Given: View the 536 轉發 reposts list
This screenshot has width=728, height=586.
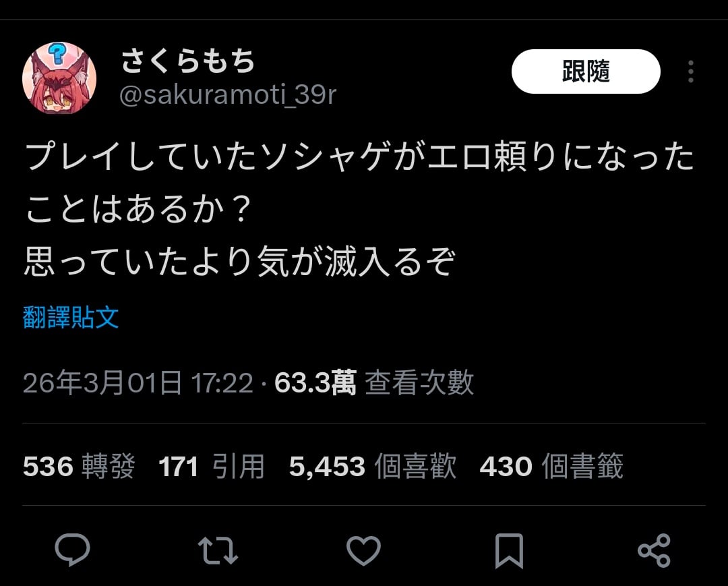Looking at the screenshot, I should 79,466.
